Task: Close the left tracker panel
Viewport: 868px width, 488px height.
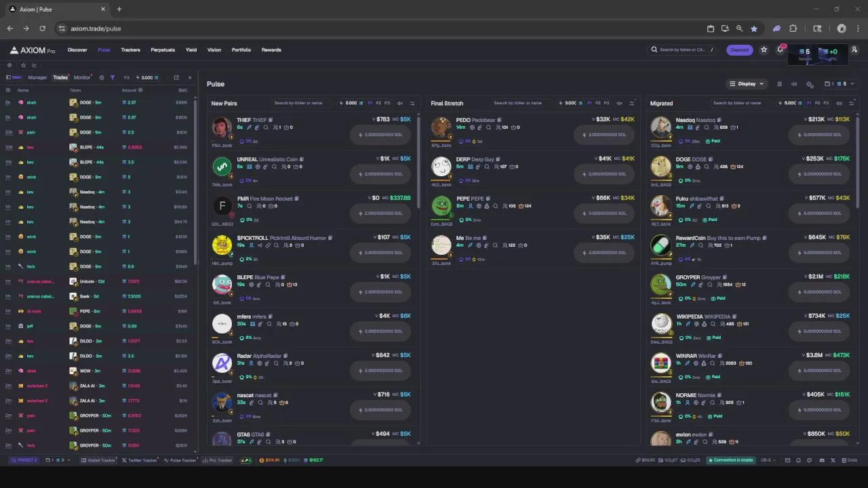Action: click(x=190, y=77)
